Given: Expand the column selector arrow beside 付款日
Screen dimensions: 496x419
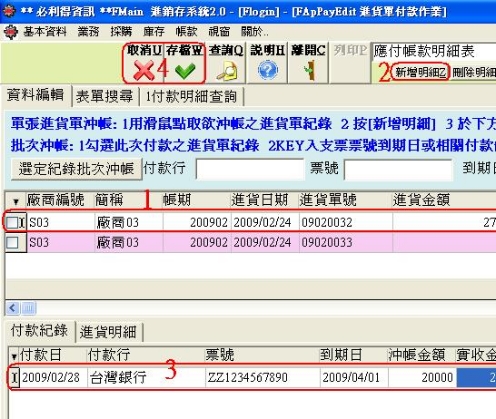Looking at the screenshot, I should (14, 356).
